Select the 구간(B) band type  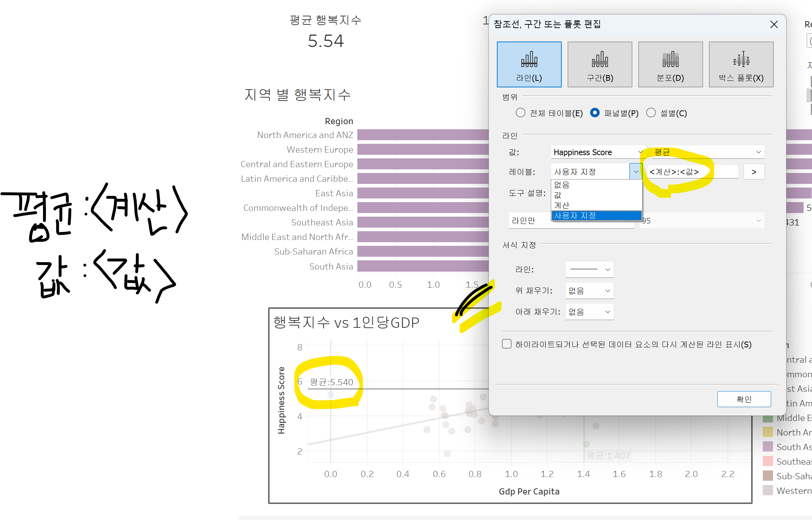pyautogui.click(x=600, y=64)
